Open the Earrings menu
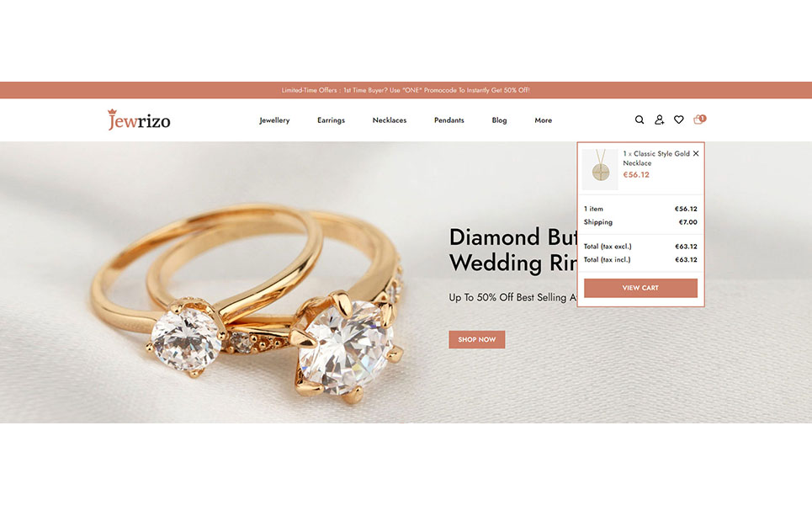Image resolution: width=812 pixels, height=505 pixels. tap(331, 120)
